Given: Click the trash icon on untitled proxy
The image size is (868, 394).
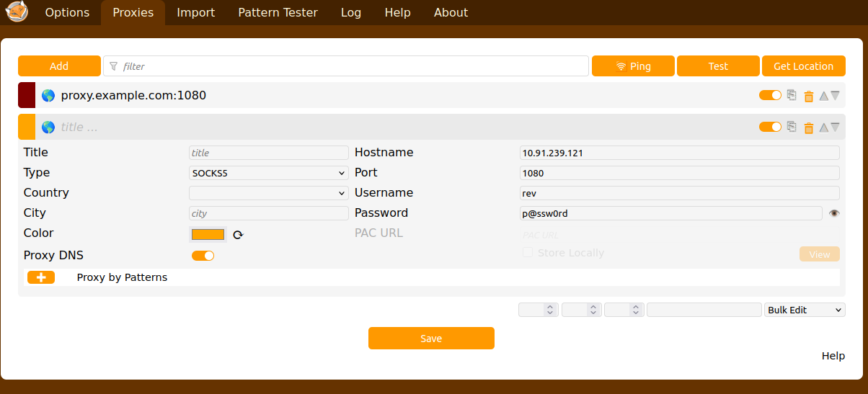Looking at the screenshot, I should 808,127.
